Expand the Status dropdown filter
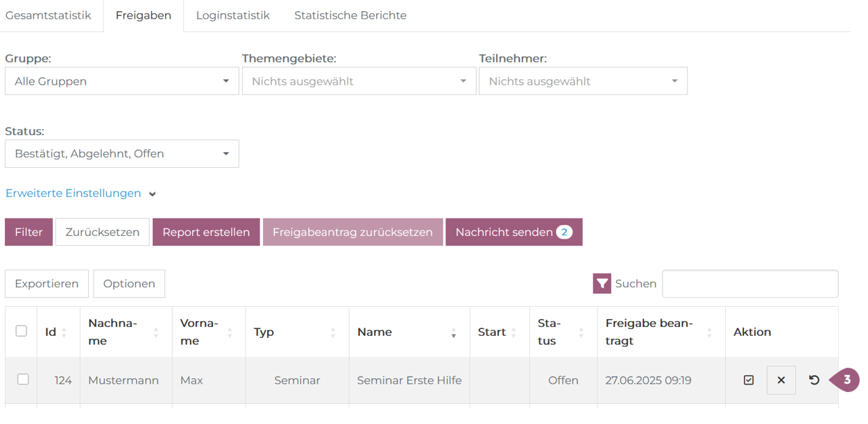 (122, 154)
